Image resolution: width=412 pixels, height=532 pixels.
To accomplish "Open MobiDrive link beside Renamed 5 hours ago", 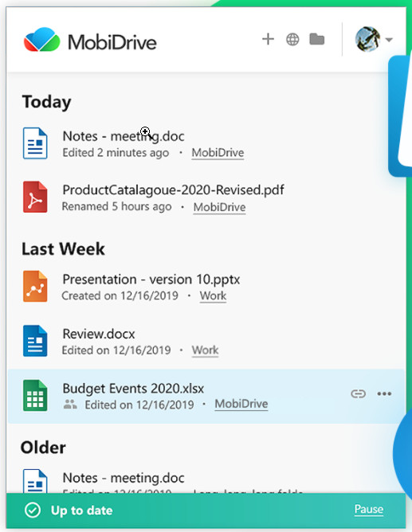I will [219, 207].
